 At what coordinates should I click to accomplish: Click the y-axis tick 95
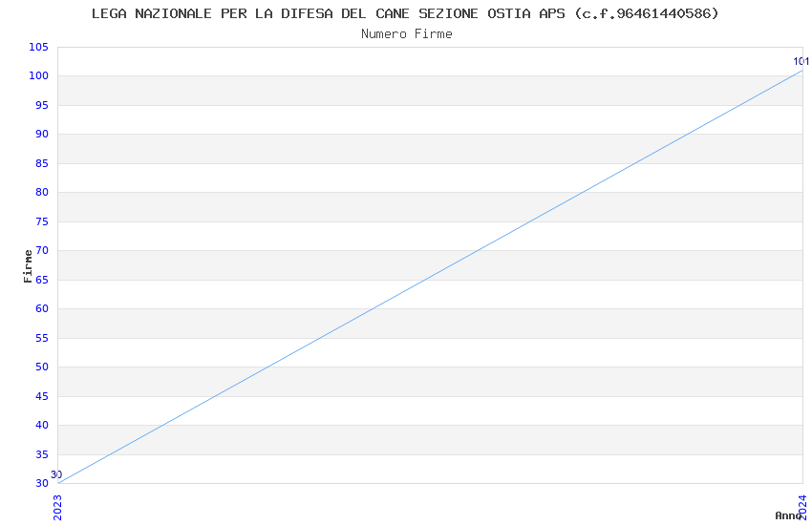[x=41, y=105]
